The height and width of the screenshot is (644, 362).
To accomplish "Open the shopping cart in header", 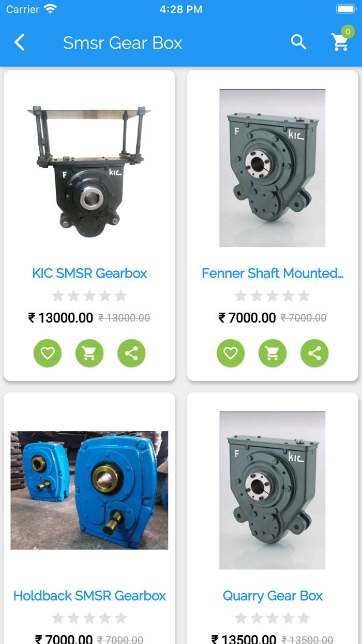I will [x=340, y=42].
